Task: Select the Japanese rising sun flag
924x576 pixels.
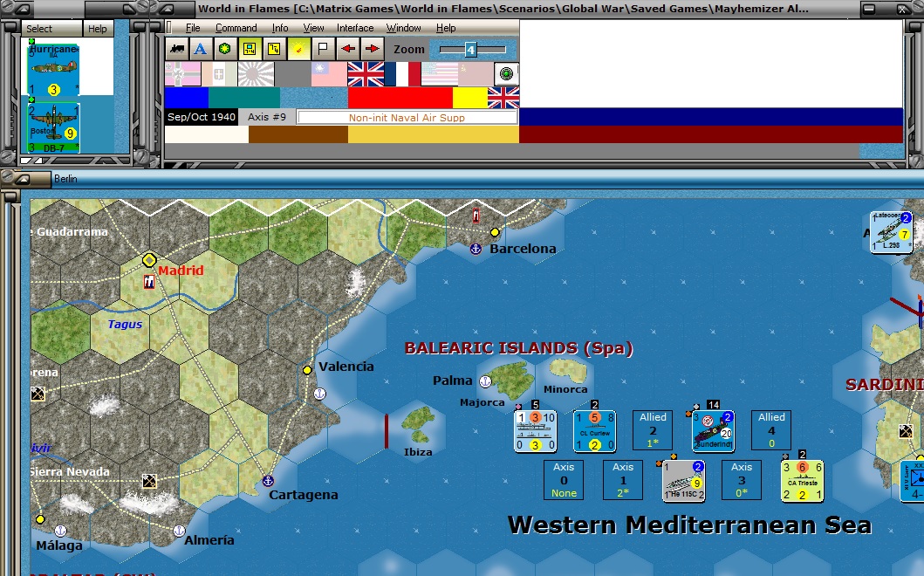Action: coord(256,74)
